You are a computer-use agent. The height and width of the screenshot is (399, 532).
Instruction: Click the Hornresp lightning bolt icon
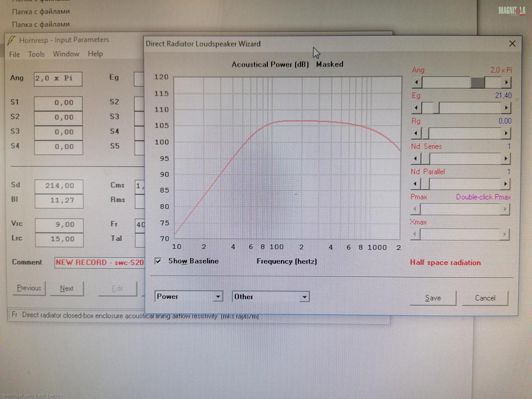[11, 40]
